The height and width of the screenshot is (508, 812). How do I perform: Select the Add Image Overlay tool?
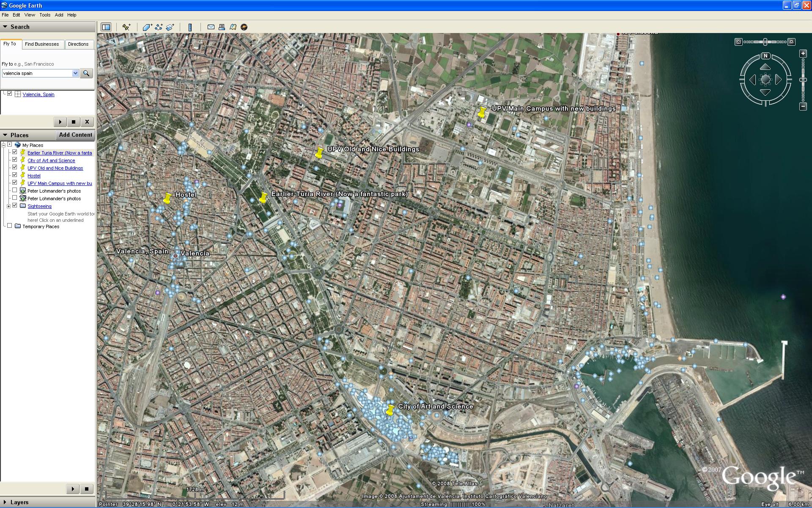[170, 27]
